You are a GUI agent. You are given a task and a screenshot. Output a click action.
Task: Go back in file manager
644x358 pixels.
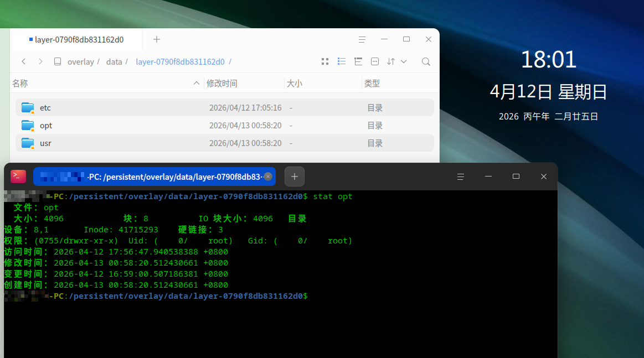[x=23, y=61]
